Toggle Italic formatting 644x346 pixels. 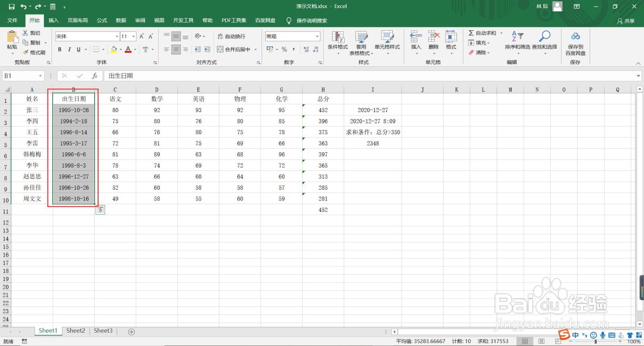tap(69, 49)
